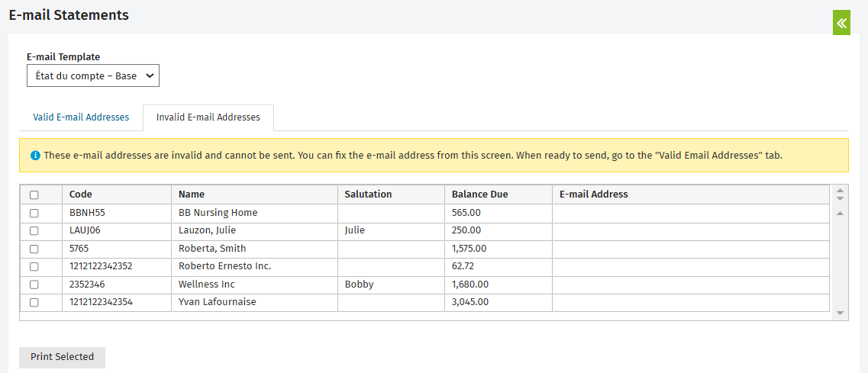Screen dimensions: 868x373
Task: Switch to Valid E-mail Addresses tab
Action: tap(81, 117)
